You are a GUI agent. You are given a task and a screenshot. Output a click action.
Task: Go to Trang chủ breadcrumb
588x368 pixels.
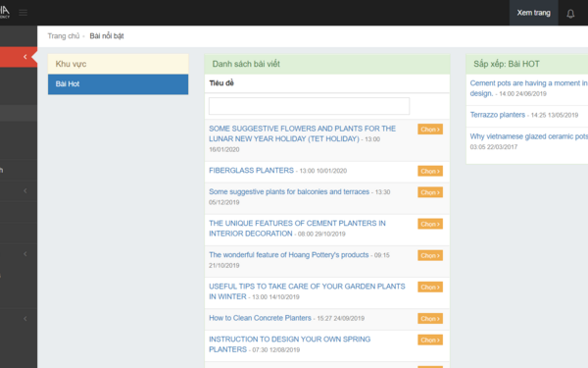(64, 36)
